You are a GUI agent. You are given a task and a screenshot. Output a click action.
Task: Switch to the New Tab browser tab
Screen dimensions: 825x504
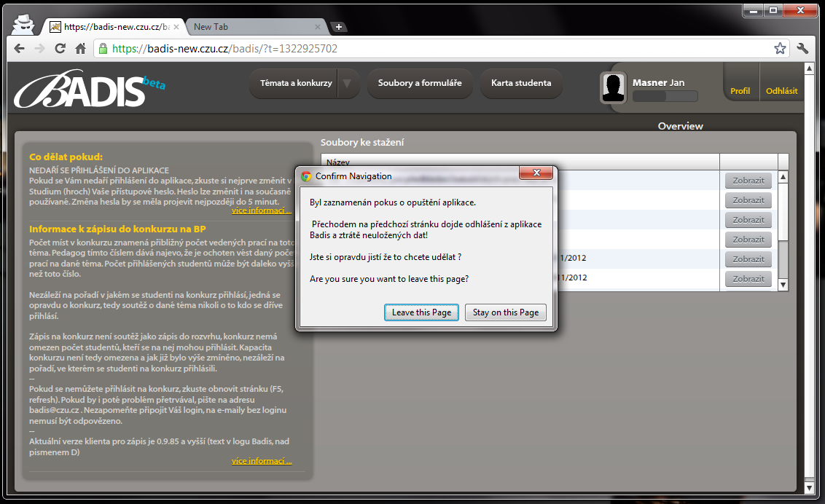[251, 27]
